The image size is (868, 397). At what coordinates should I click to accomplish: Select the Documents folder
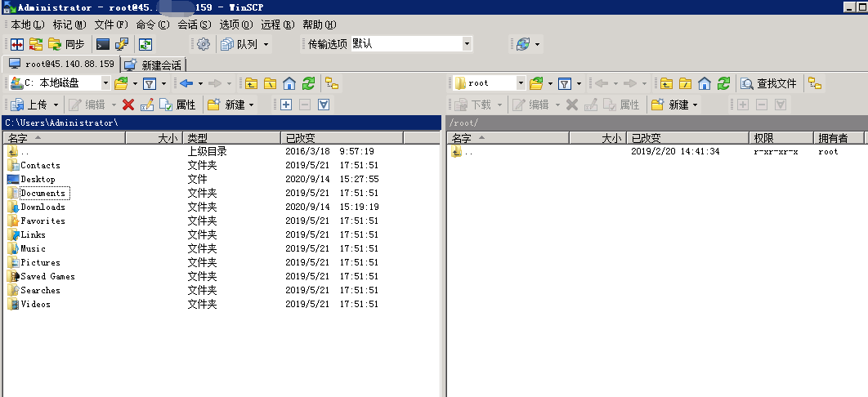pos(43,193)
